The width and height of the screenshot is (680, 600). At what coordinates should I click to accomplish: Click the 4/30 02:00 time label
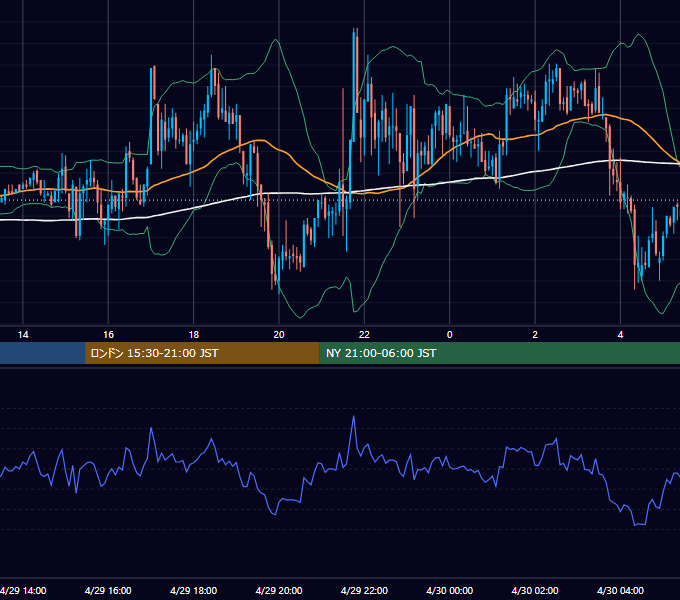coord(535,590)
